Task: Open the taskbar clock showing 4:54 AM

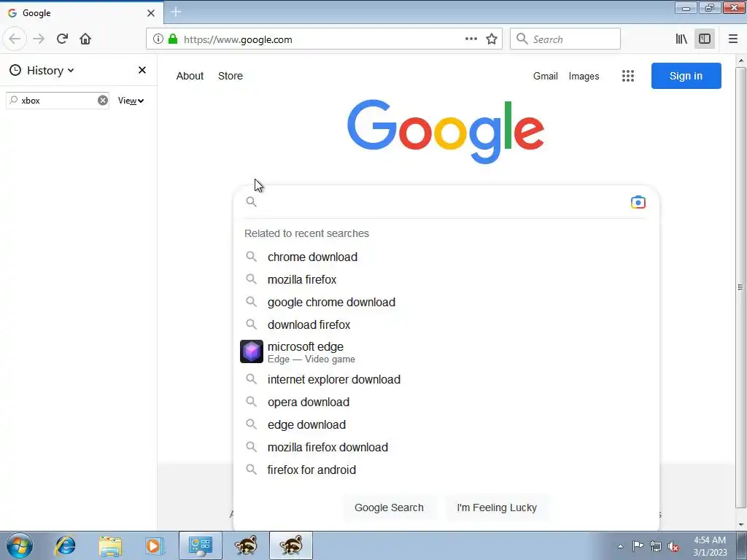Action: pyautogui.click(x=710, y=546)
